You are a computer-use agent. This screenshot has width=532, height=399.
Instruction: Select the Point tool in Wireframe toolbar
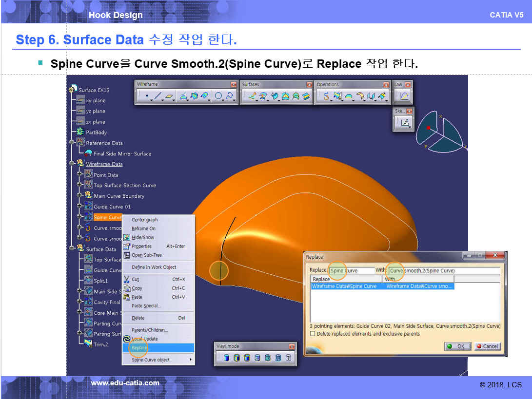pos(146,96)
